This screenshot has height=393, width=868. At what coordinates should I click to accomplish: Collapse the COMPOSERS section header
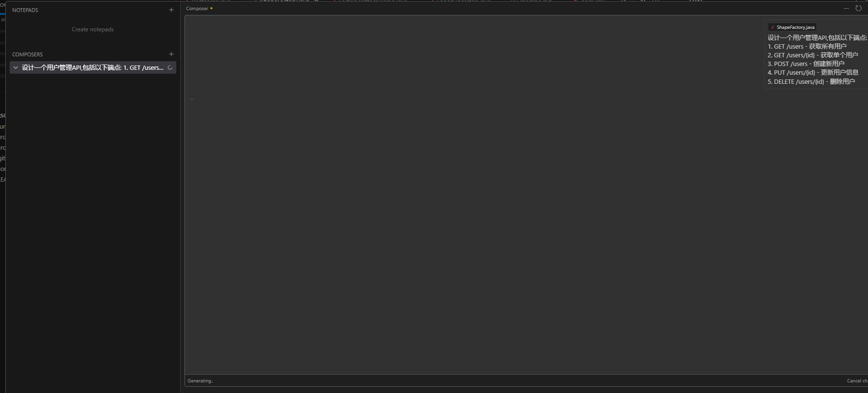point(27,54)
